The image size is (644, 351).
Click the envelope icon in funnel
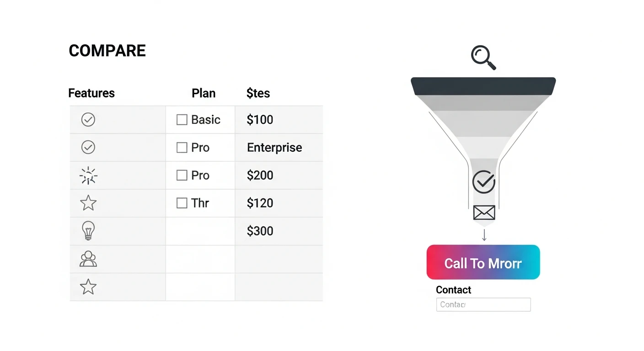click(484, 213)
